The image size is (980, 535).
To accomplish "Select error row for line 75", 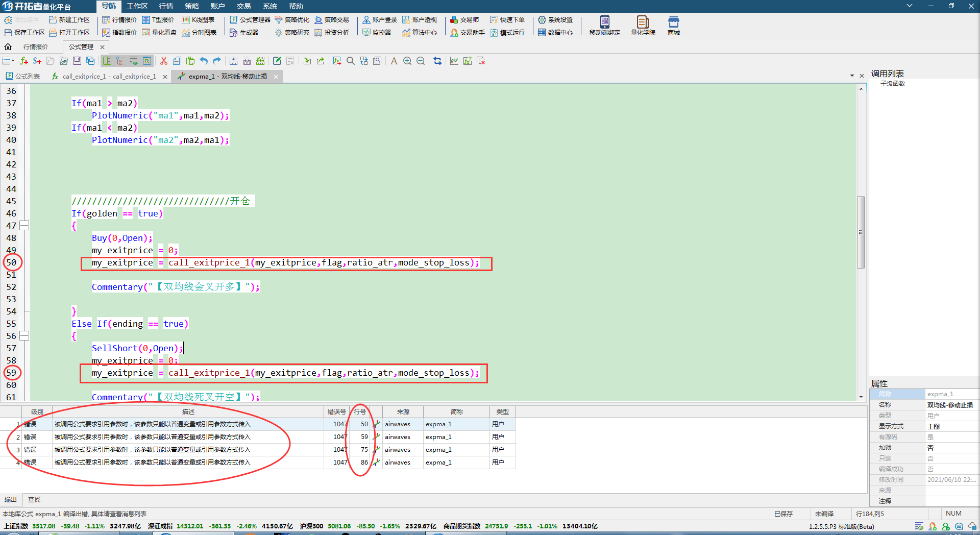I will coord(153,450).
